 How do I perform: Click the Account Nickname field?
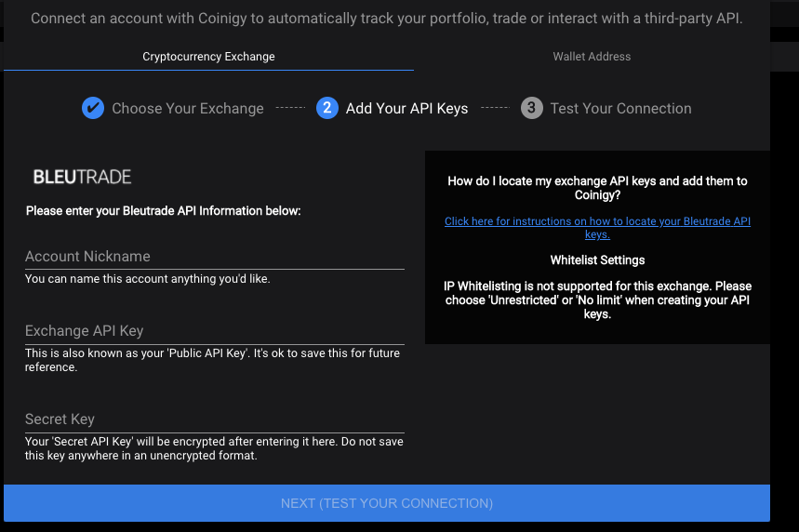215,257
